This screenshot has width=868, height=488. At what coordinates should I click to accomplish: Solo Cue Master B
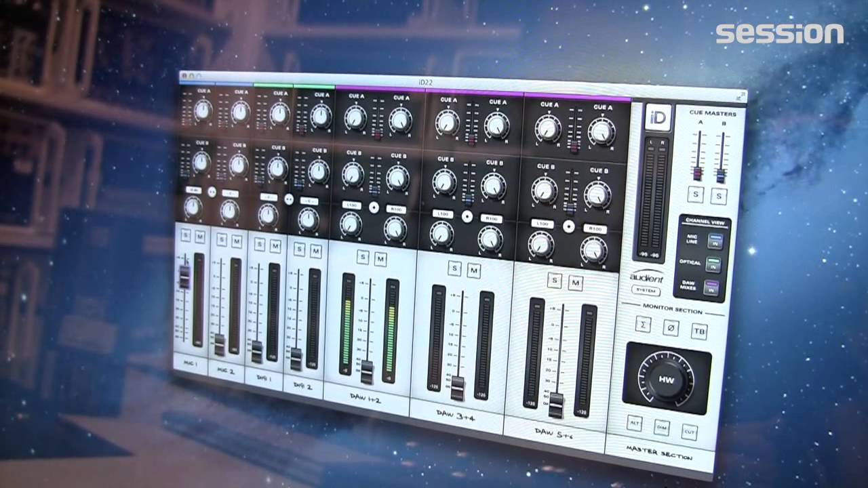719,197
